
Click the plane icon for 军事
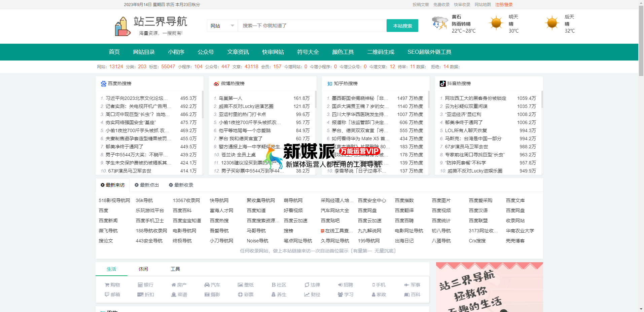pos(407,285)
